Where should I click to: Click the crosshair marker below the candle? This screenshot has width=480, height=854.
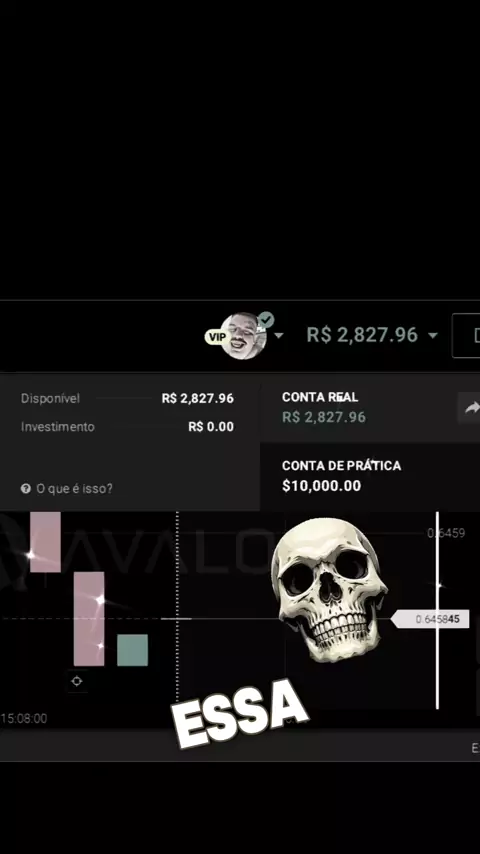coord(77,681)
